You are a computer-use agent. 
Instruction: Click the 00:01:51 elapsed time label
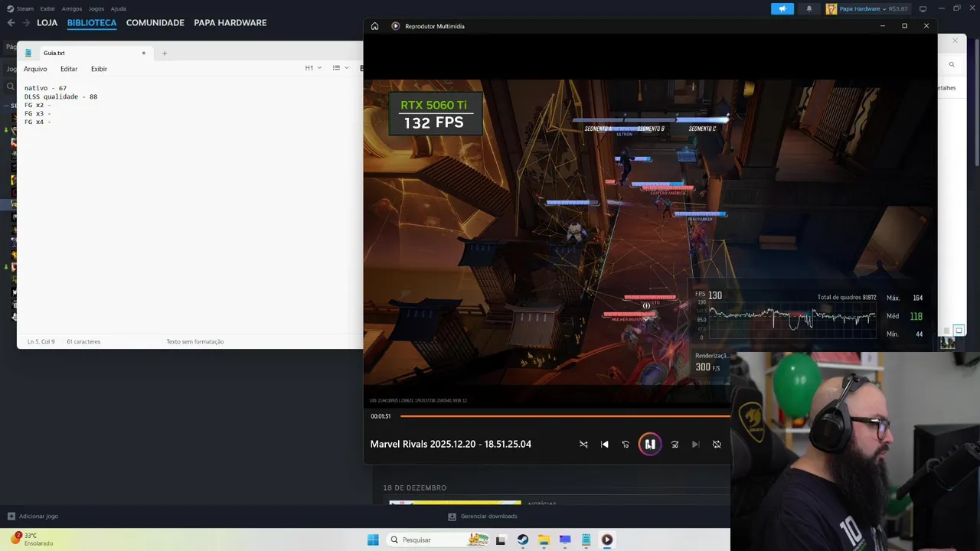tap(381, 416)
